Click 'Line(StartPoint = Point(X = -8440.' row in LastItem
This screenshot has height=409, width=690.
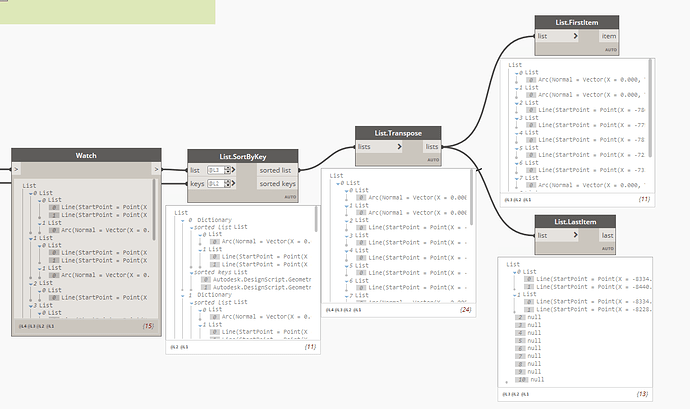(589, 287)
